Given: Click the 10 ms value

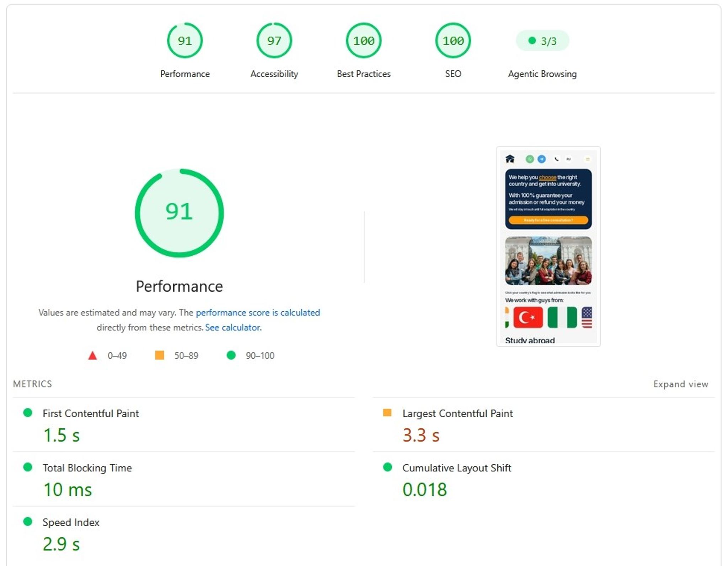Looking at the screenshot, I should 68,490.
